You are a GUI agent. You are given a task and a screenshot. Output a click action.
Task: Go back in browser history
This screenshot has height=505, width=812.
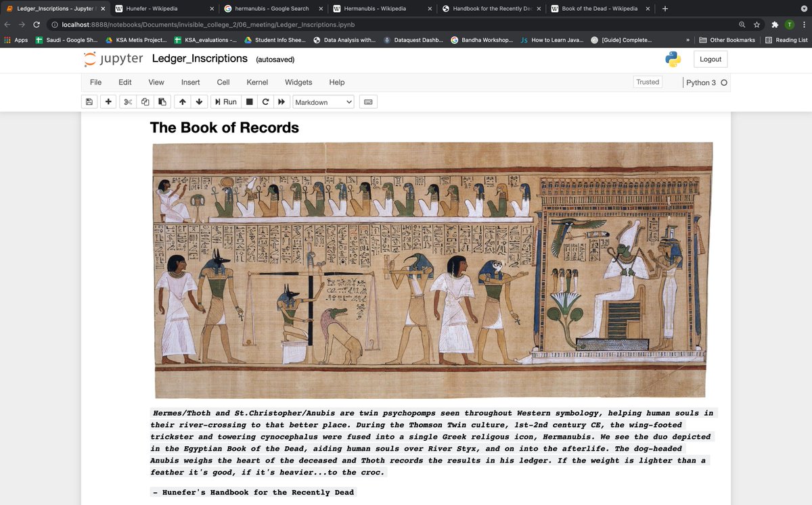click(x=7, y=24)
